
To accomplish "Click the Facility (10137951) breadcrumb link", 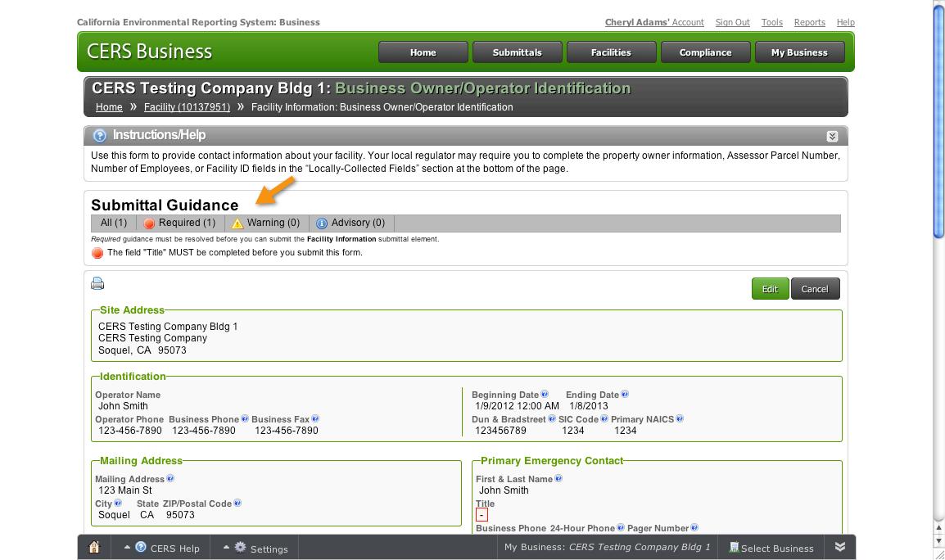I will 187,107.
